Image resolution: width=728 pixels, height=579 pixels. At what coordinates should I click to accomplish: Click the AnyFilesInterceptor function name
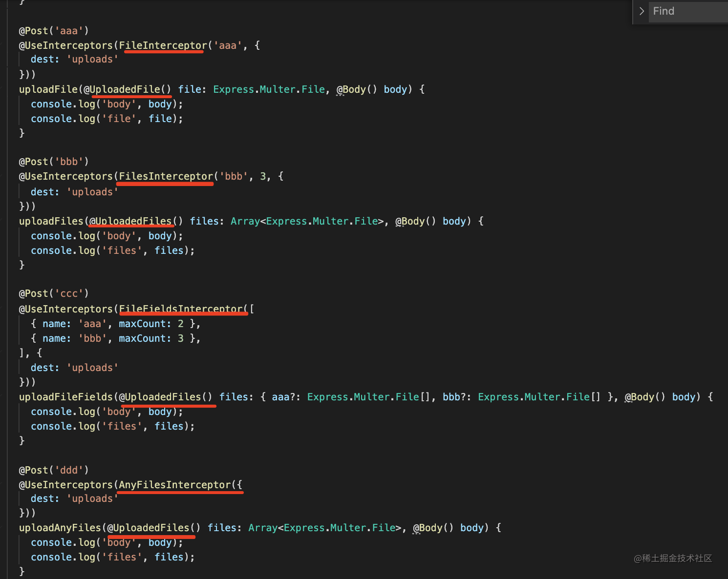tap(174, 485)
